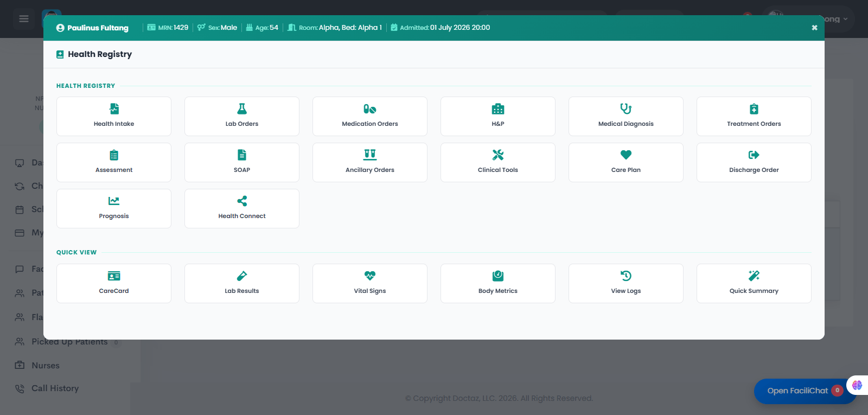868x415 pixels.
Task: Open Ancillary Orders vials icon
Action: 370,155
